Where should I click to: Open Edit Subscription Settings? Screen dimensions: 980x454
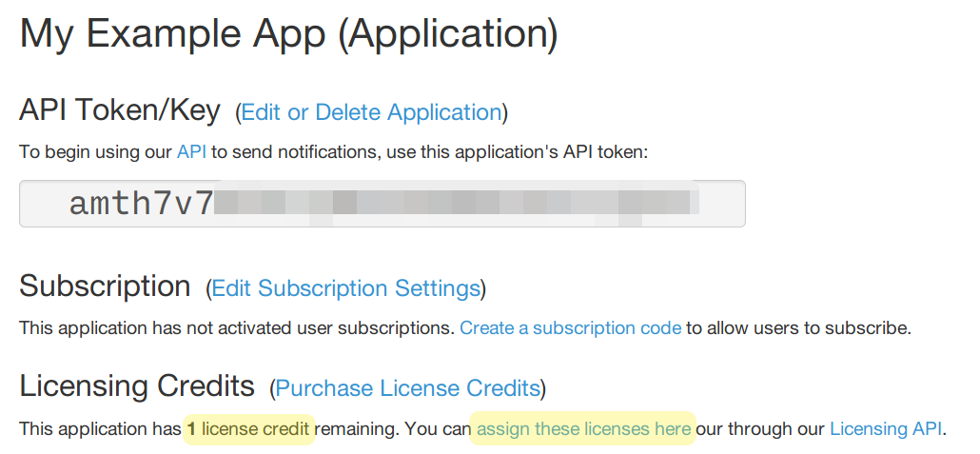[345, 288]
